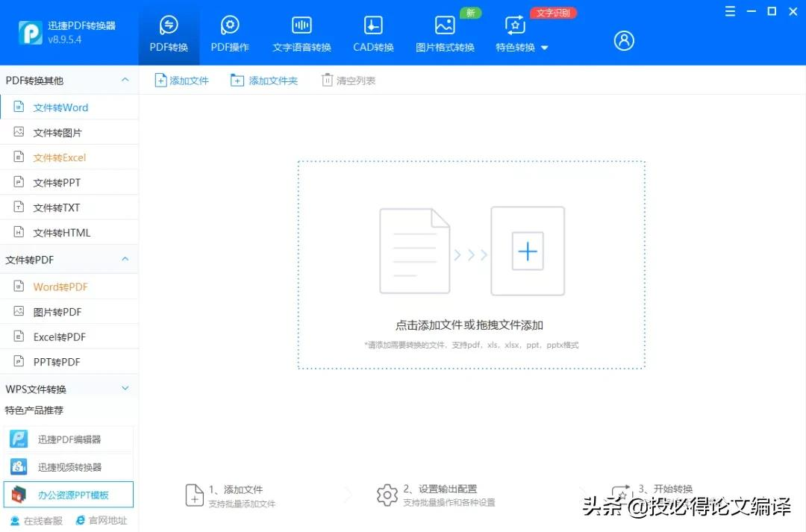Open the hamburger menu at top right

point(730,11)
